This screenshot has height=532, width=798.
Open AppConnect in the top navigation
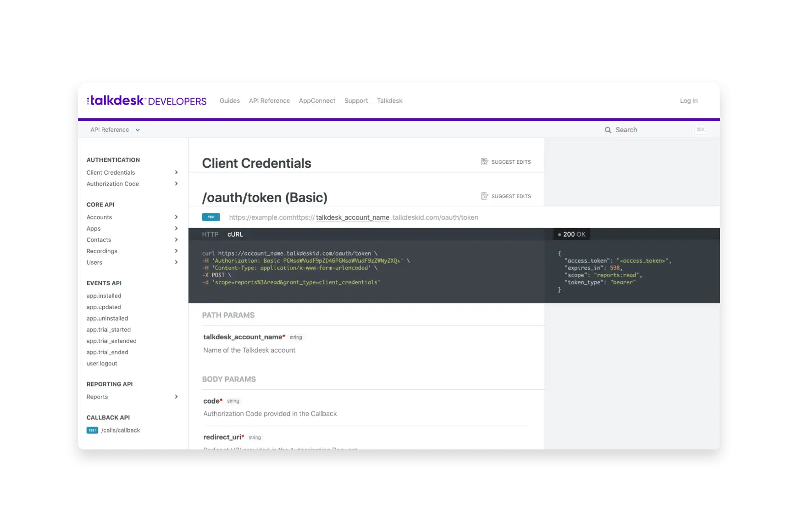[317, 100]
